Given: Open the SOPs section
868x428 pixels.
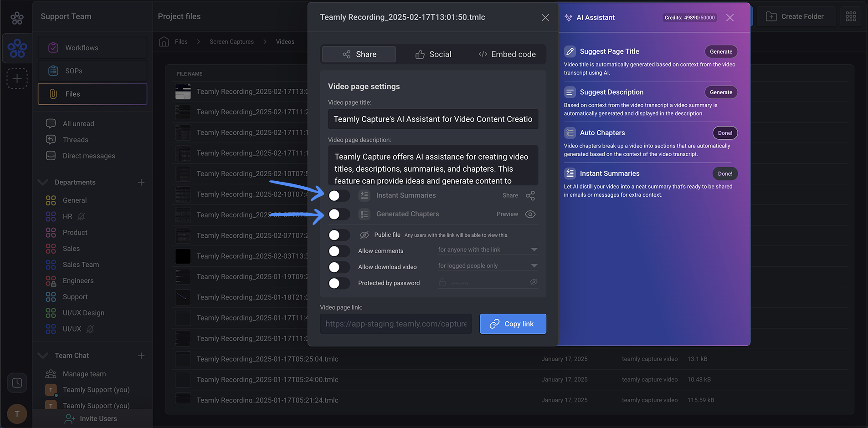Looking at the screenshot, I should pos(92,71).
